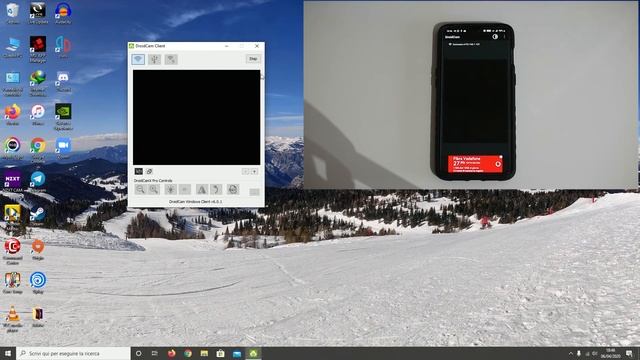640x360 pixels.
Task: Click the circular icon at end of DroidCam controls
Action: pyautogui.click(x=233, y=189)
